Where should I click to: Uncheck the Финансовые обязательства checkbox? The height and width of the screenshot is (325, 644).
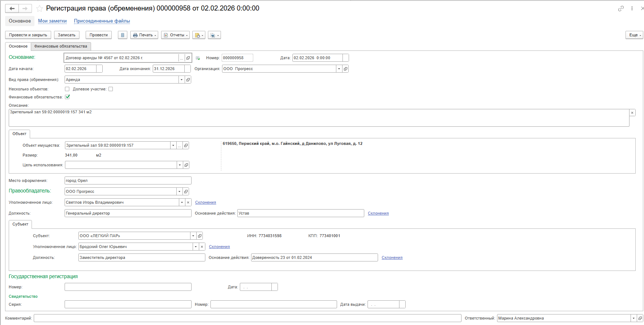click(67, 97)
